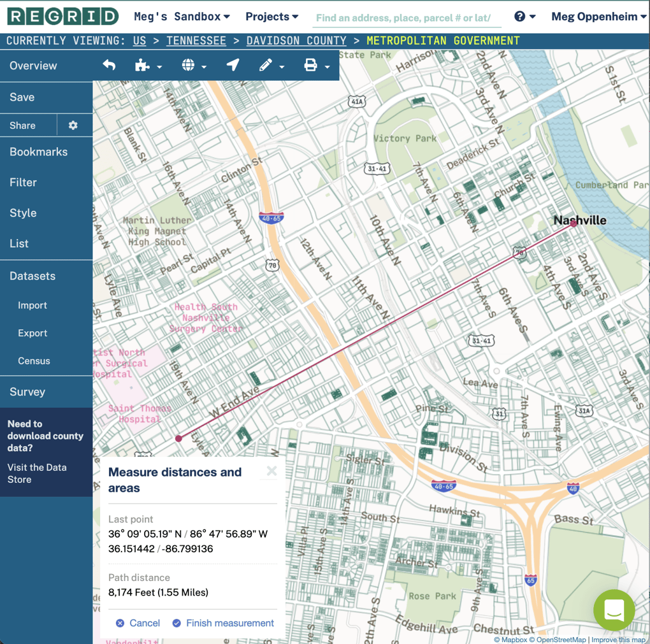Open the help question mark menu
Screen dimensions: 650x644
tap(521, 16)
